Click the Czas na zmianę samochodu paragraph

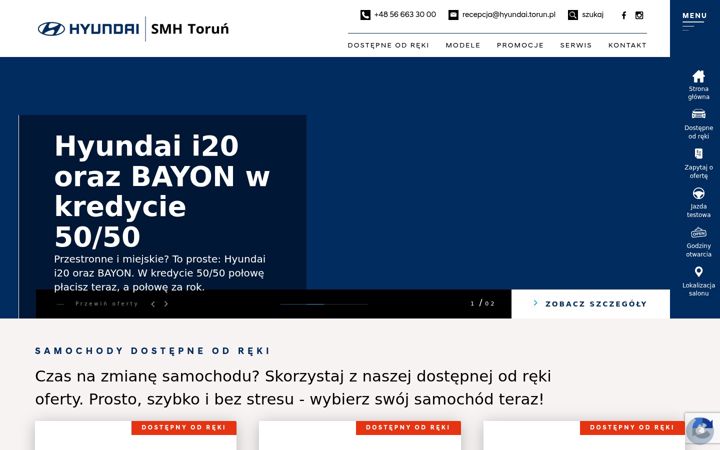(293, 388)
